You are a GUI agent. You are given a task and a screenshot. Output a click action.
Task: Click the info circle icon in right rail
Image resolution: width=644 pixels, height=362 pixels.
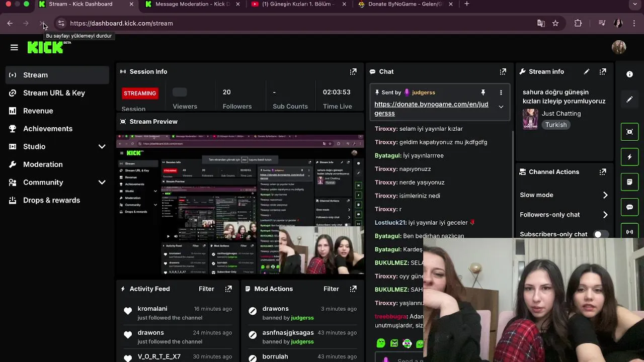click(x=629, y=74)
